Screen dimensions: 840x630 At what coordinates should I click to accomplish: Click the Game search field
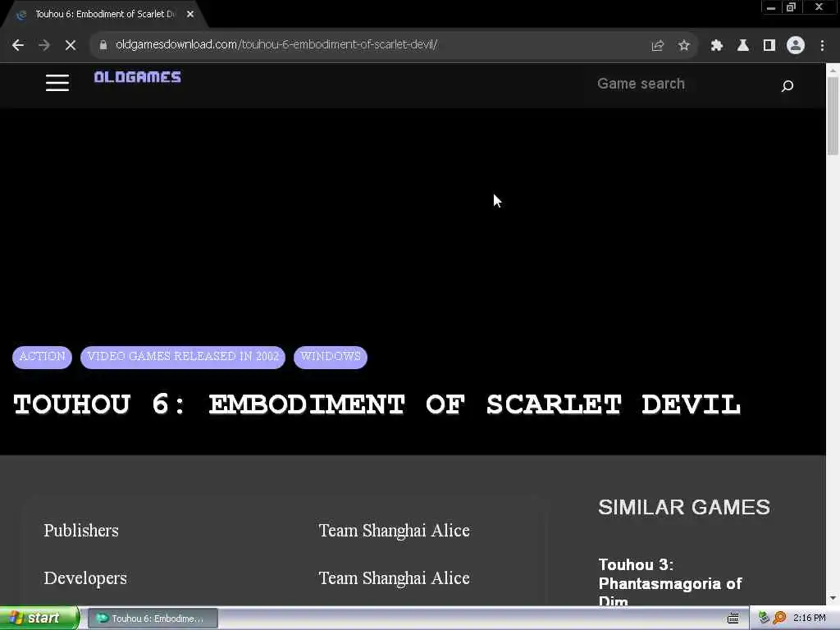(683, 84)
